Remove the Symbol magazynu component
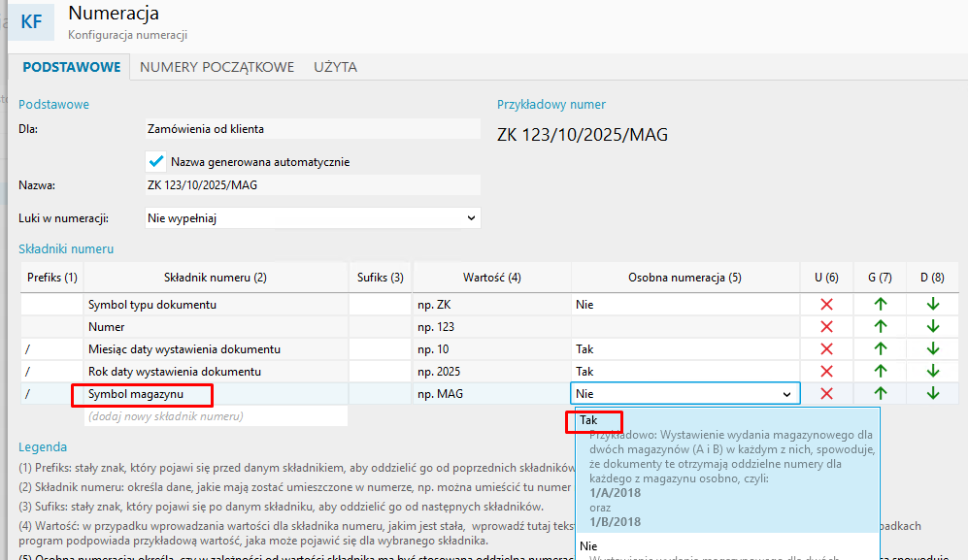 827,394
